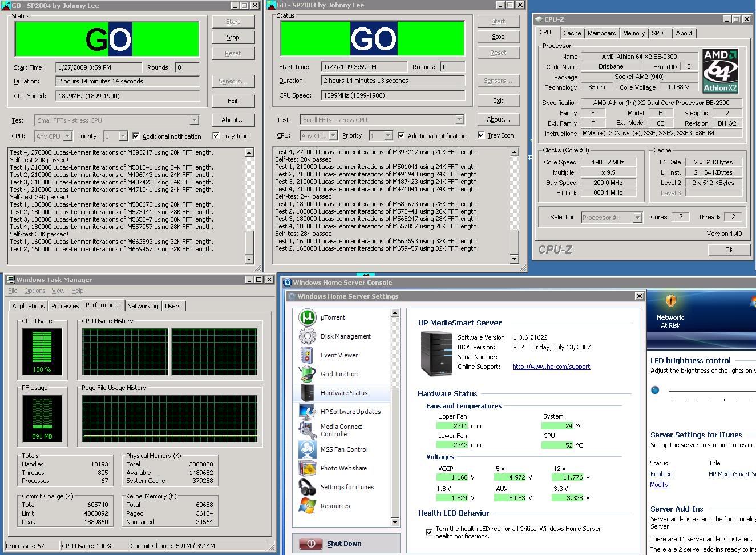The height and width of the screenshot is (555, 756).
Task: Click the Network At Risk shield icon
Action: point(670,301)
